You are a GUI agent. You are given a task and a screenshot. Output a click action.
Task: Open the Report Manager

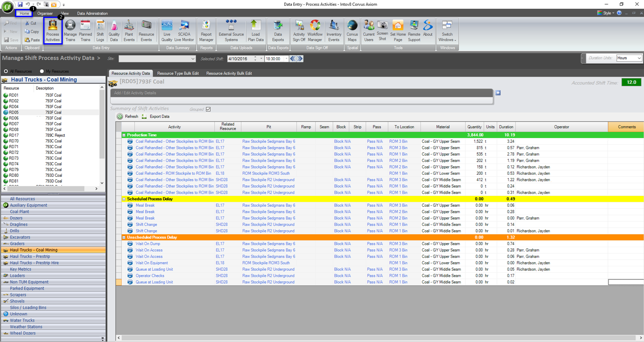pos(206,31)
